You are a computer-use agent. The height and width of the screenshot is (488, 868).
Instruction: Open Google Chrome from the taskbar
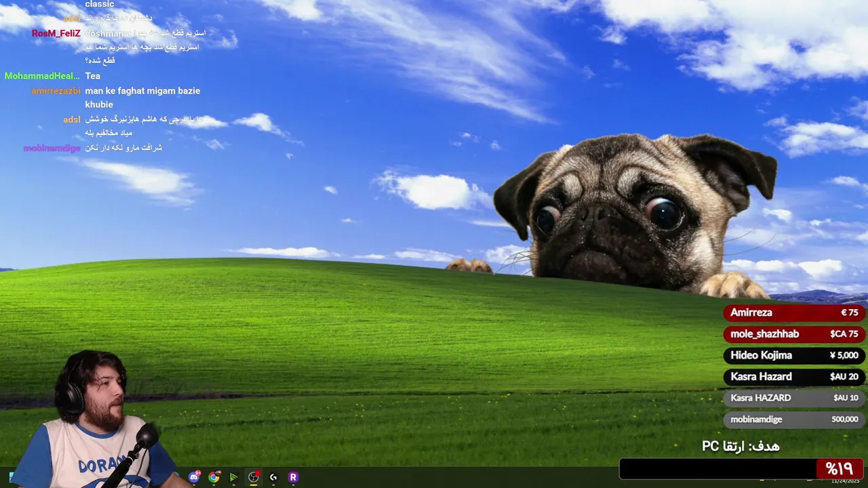(x=214, y=477)
